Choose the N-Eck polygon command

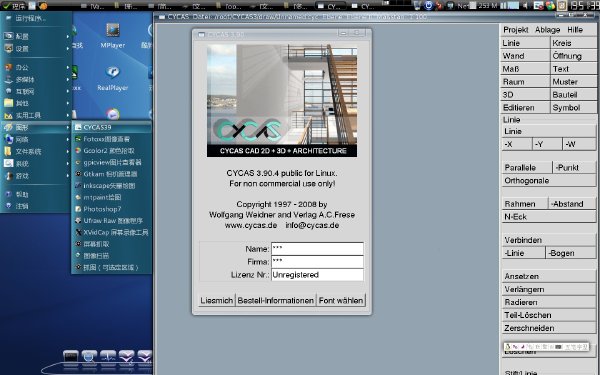tap(548, 217)
